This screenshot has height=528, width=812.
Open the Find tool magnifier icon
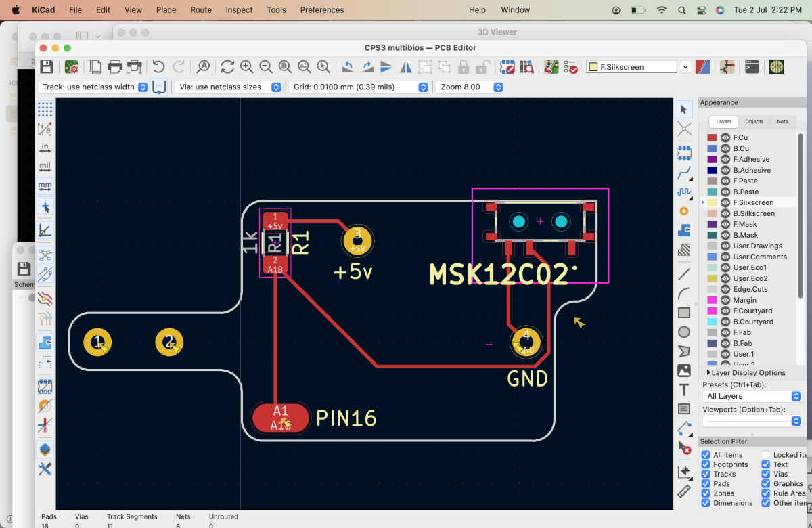tap(203, 67)
